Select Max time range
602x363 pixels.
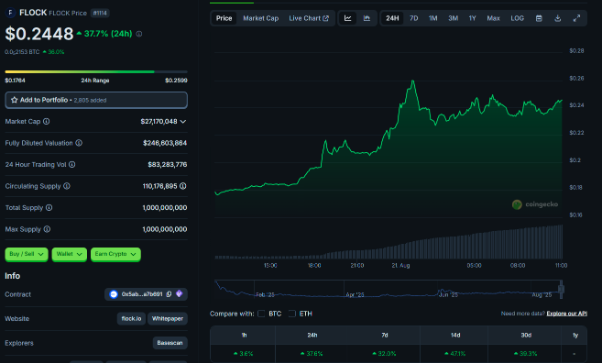point(493,18)
